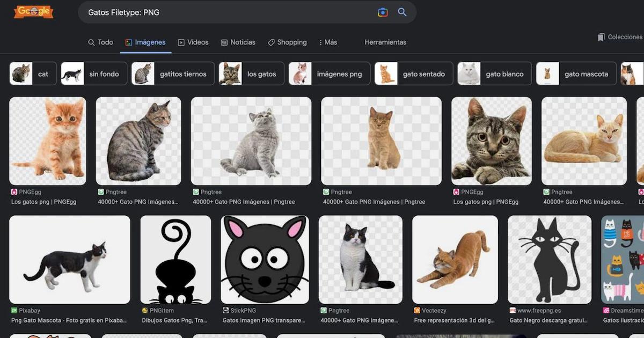The height and width of the screenshot is (338, 644).
Task: Open the Herramientas filter options
Action: [385, 42]
